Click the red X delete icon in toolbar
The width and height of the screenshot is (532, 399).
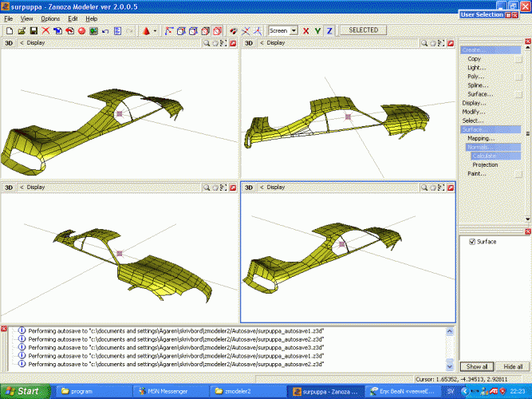point(46,31)
